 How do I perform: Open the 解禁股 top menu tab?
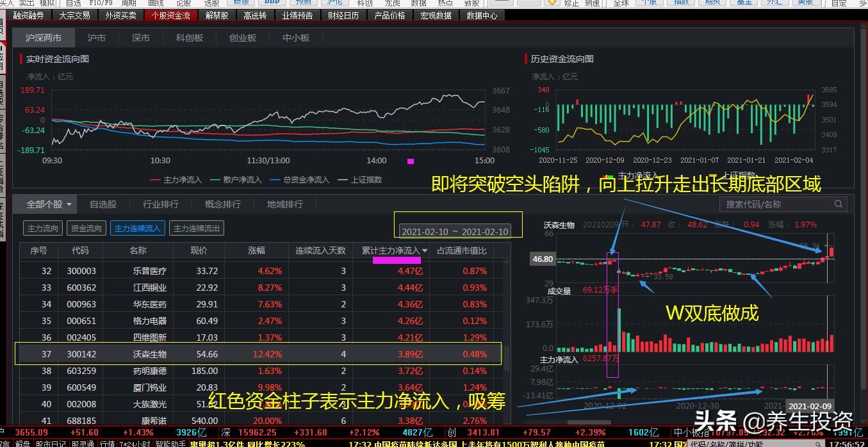coord(217,15)
